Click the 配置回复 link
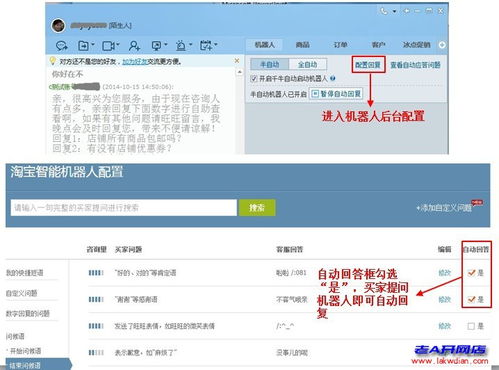The width and height of the screenshot is (499, 370). 368,64
